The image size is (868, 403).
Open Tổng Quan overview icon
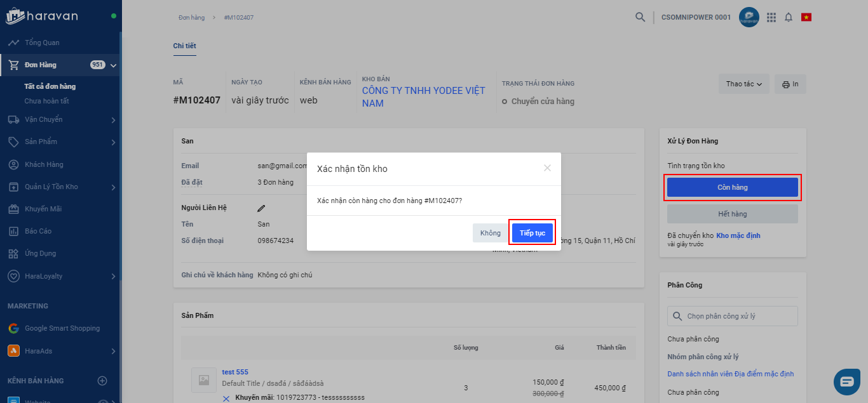coord(13,43)
